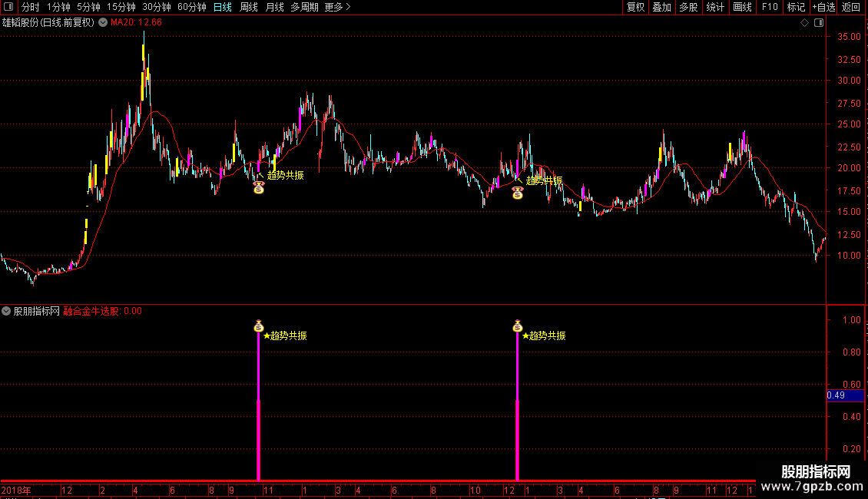
Task: Click the MA20: 12.66 indicator label
Action: 136,22
